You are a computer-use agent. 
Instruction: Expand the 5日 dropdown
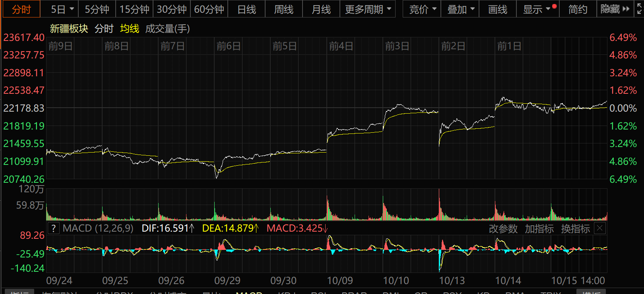62,9
